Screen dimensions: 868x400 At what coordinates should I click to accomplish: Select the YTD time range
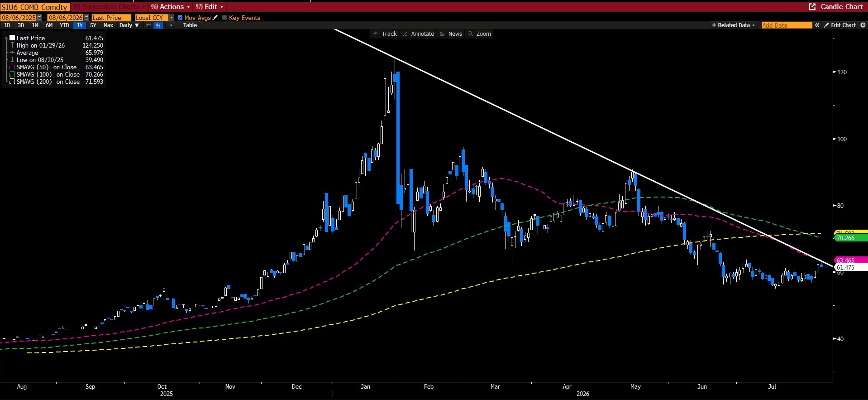tap(65, 25)
